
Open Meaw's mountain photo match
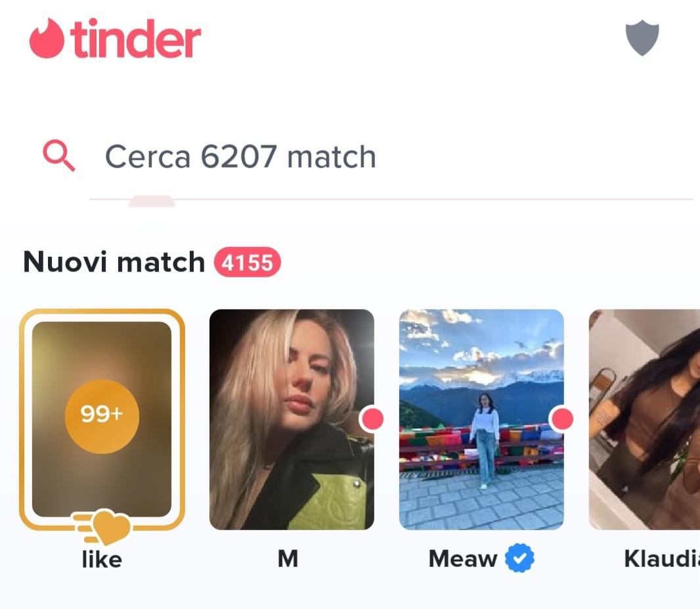pos(481,419)
